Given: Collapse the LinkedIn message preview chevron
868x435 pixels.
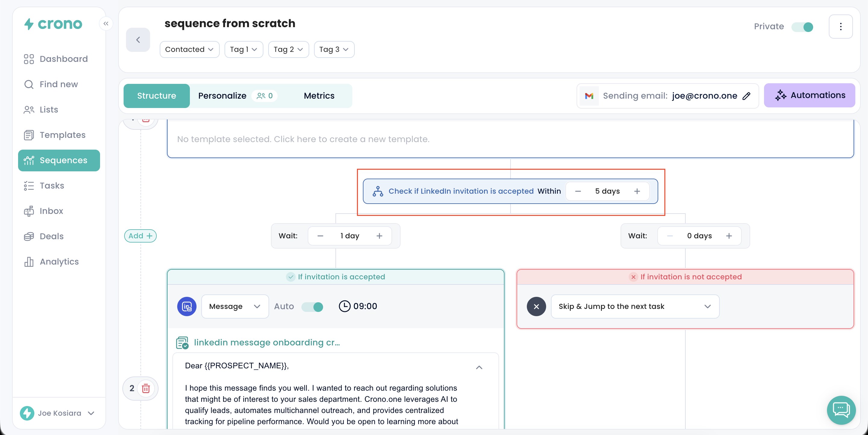Looking at the screenshot, I should point(479,367).
